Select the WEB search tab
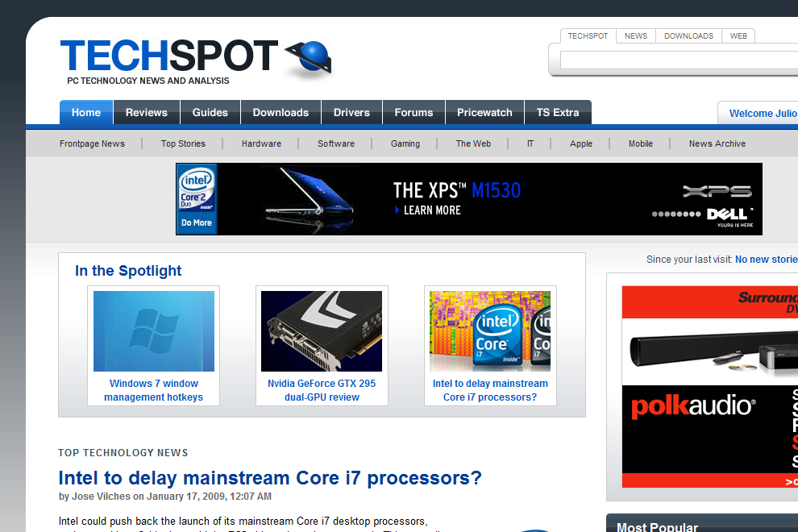Screen dimensions: 798x532 coord(738,36)
